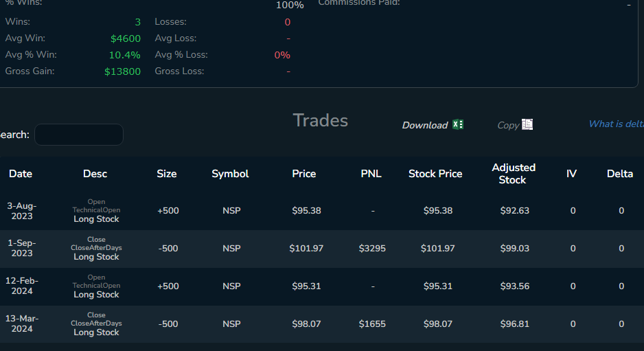Viewport: 644px width, 351px height.
Task: Sort trades by the Symbol column header
Action: (x=230, y=174)
